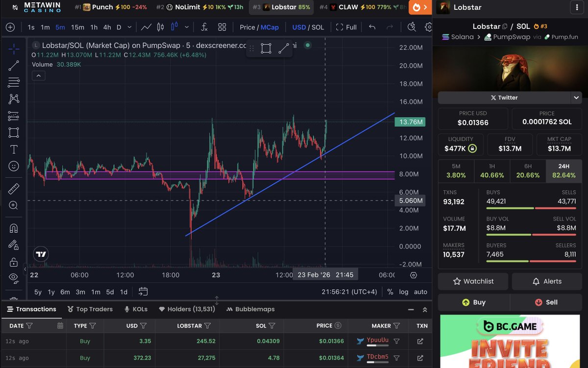Image resolution: width=588 pixels, height=368 pixels.
Task: Open Lobstar's X Twitter link
Action: (504, 98)
